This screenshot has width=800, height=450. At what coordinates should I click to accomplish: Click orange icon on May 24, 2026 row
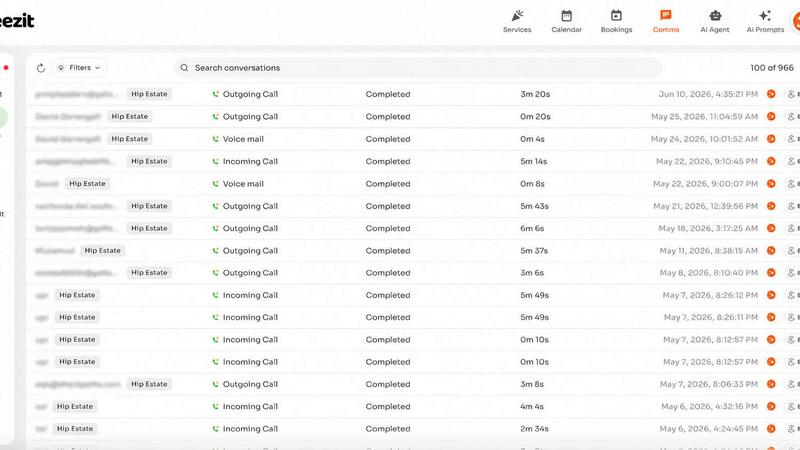point(771,139)
